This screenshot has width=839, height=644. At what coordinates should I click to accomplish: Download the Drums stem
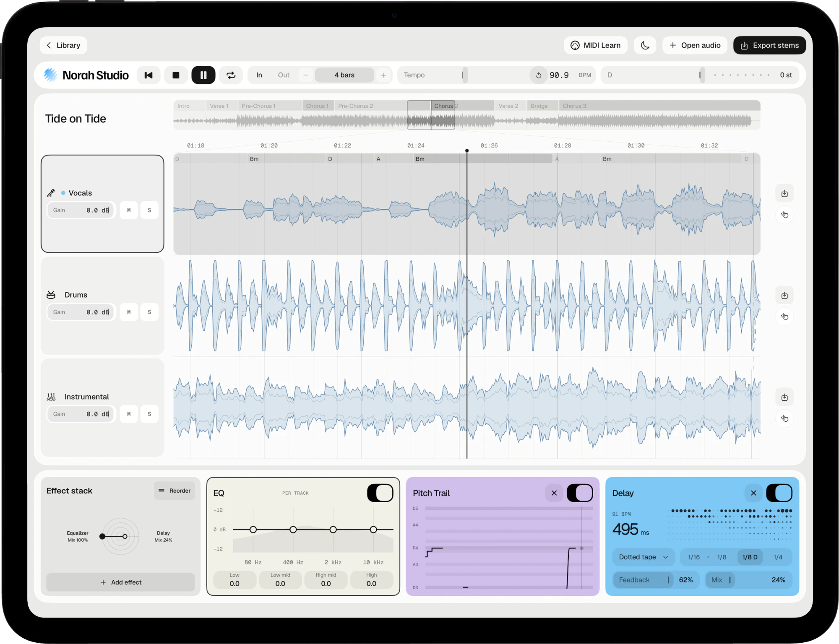(x=784, y=295)
